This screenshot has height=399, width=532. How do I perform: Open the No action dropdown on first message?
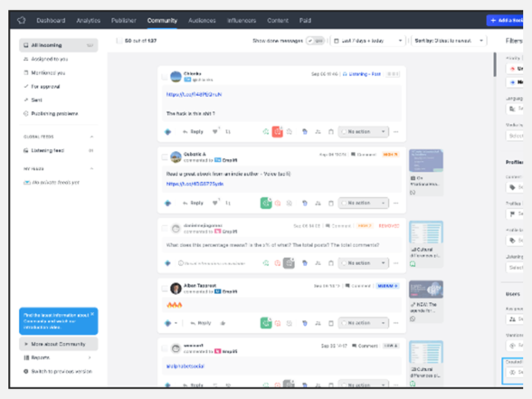(x=364, y=132)
